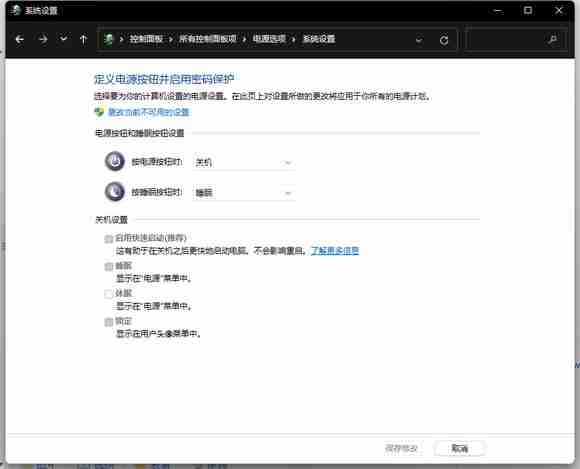This screenshot has height=469, width=580.
Task: Open the 按睡眠按钮时 dropdown
Action: pos(244,193)
